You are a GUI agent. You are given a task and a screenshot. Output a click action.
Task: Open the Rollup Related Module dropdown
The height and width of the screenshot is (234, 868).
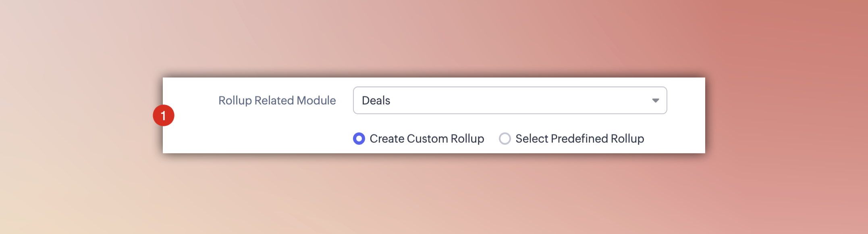[509, 100]
